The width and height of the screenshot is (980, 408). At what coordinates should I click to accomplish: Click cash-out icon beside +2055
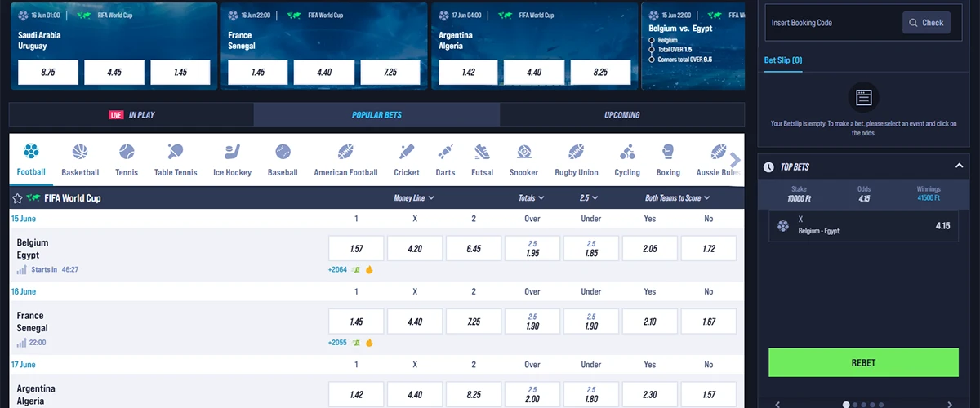356,343
